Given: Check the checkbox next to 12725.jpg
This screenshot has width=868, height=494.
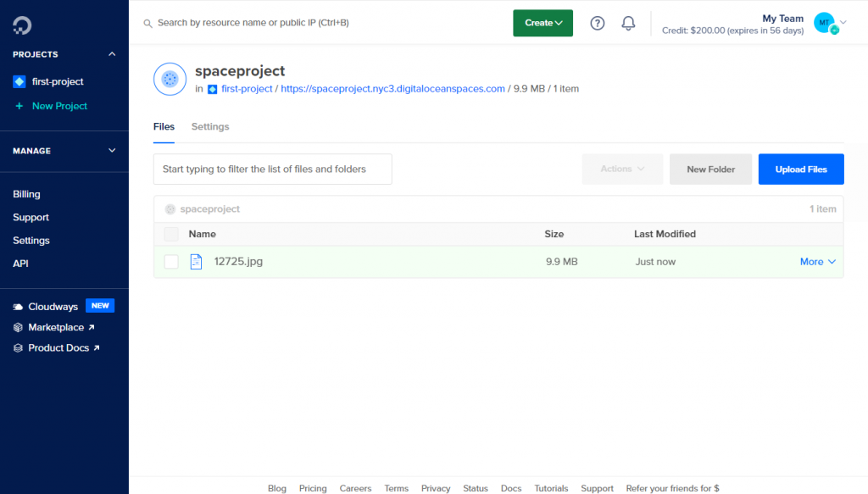Looking at the screenshot, I should (170, 261).
